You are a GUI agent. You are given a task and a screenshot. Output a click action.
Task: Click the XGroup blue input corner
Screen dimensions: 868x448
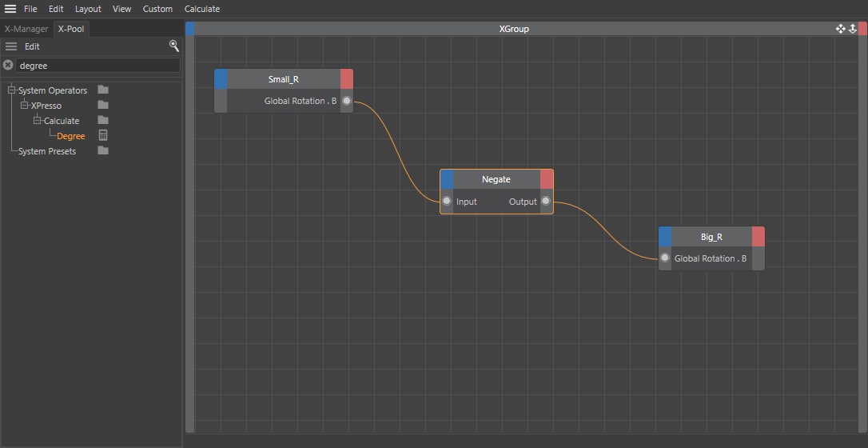pos(190,29)
